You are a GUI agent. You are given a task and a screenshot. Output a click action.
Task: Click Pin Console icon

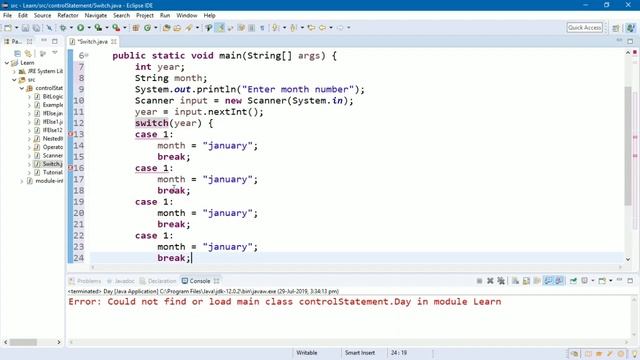(x=573, y=281)
